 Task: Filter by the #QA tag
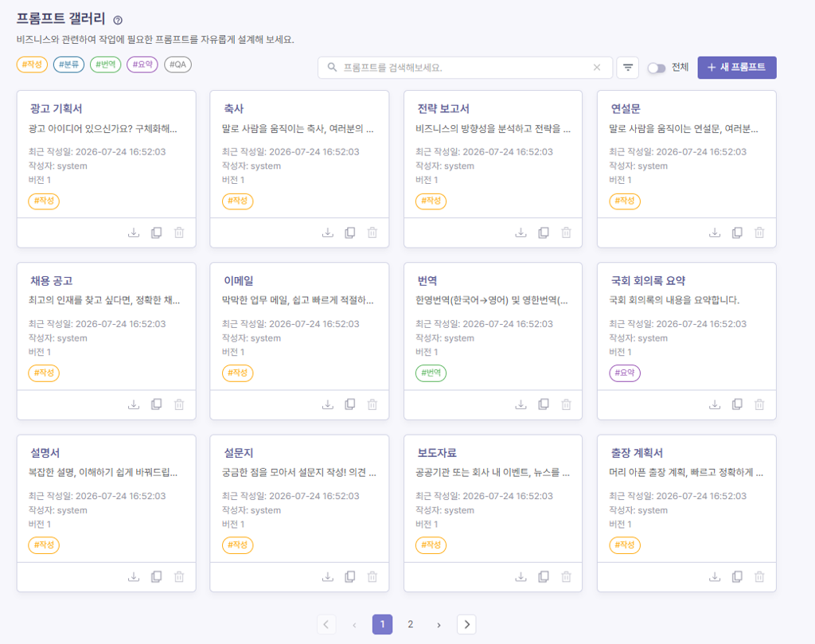[177, 64]
